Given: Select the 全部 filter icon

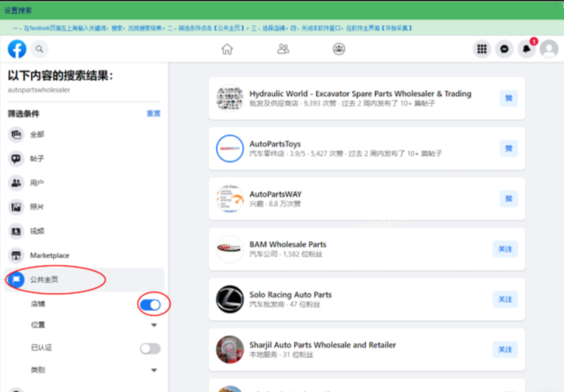Looking at the screenshot, I should point(16,134).
